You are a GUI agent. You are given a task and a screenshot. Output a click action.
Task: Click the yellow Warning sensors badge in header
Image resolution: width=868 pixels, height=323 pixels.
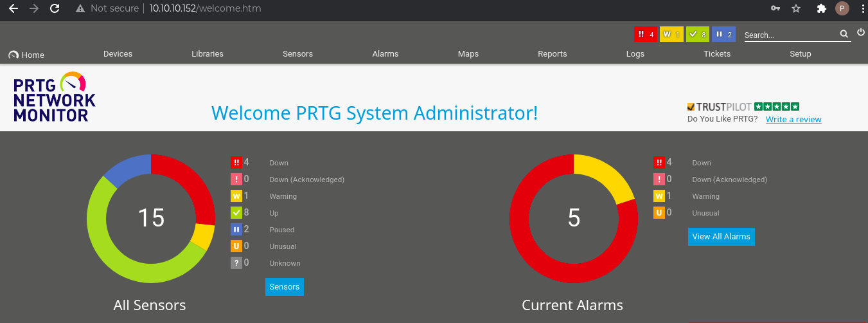pyautogui.click(x=671, y=35)
